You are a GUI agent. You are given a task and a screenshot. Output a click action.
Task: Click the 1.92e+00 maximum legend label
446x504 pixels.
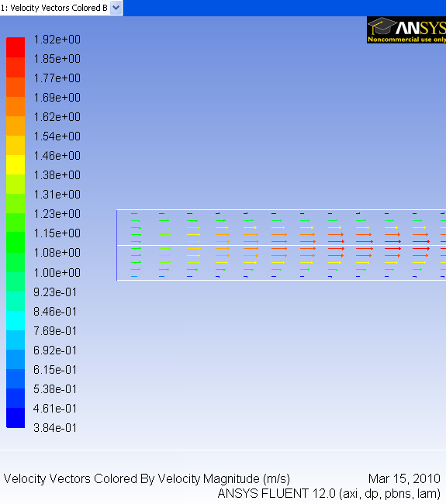pos(57,40)
